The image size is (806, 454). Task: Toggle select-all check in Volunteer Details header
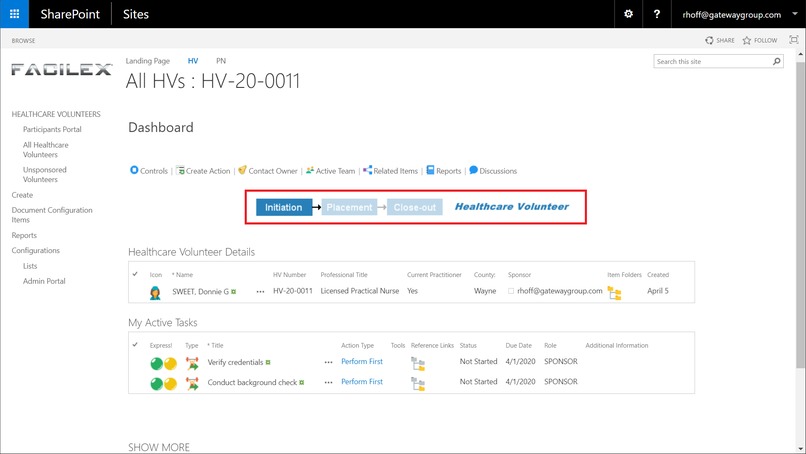pos(135,274)
